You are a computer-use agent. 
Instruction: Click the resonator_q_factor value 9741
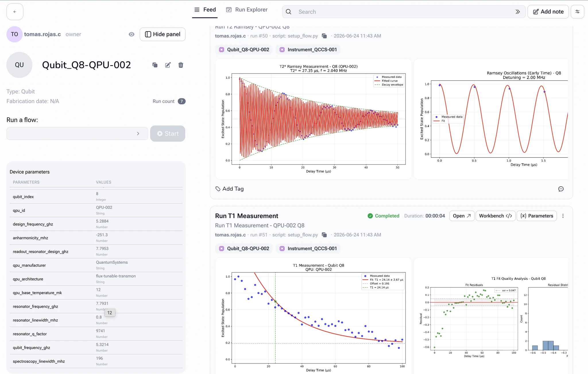pyautogui.click(x=100, y=331)
